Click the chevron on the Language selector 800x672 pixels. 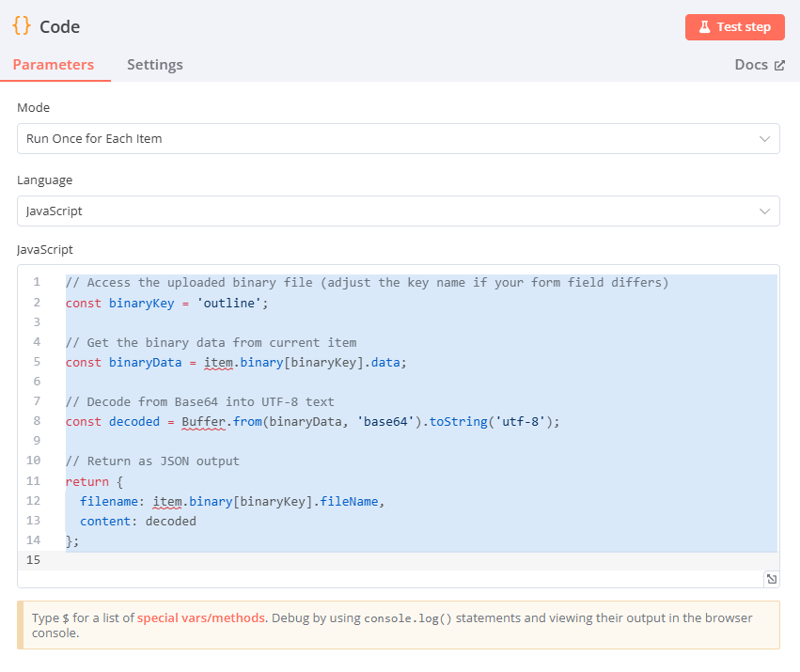coord(764,211)
